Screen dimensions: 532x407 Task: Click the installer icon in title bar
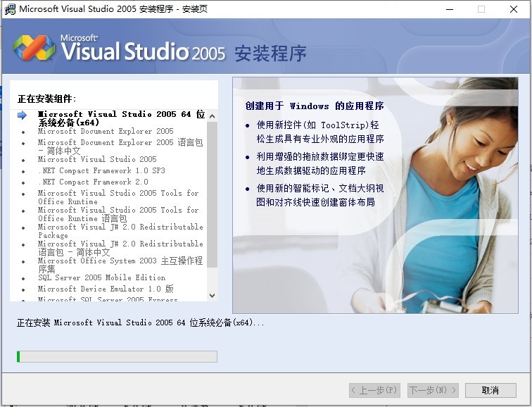pos(10,9)
